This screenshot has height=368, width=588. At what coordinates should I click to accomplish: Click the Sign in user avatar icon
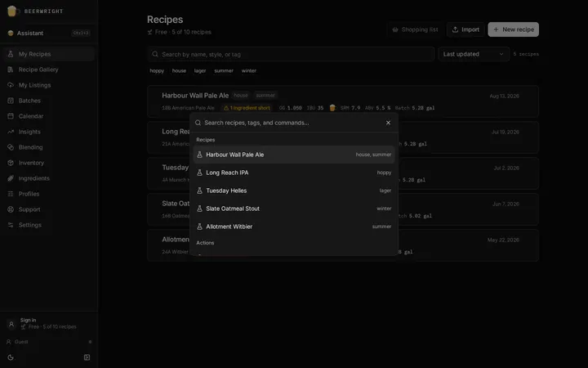click(x=11, y=324)
